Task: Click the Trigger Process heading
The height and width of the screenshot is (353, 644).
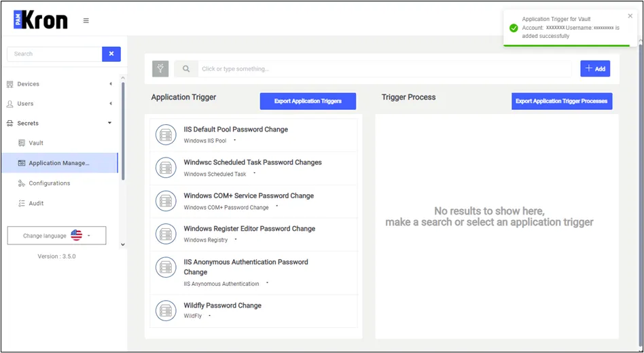Action: [x=409, y=97]
